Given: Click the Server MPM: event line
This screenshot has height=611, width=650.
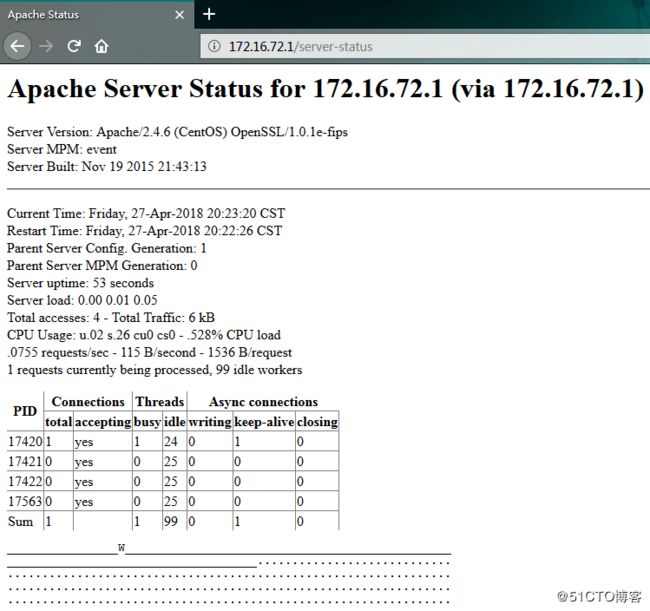Looking at the screenshot, I should pos(62,149).
